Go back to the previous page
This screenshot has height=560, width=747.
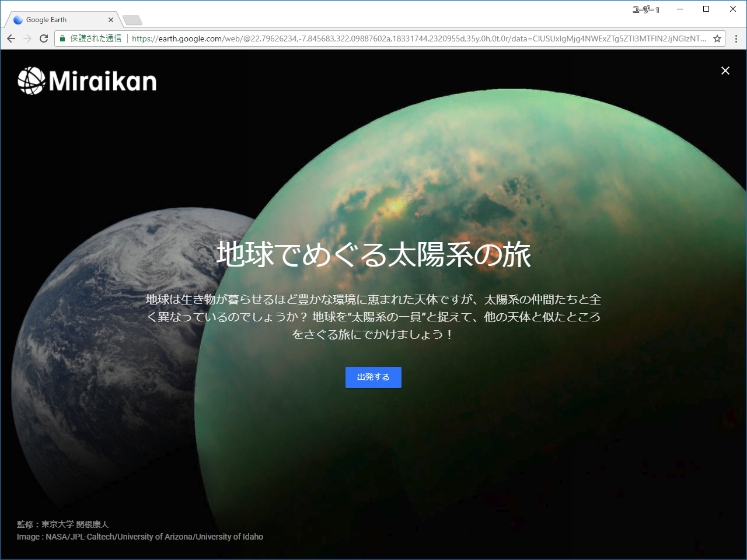pos(11,38)
